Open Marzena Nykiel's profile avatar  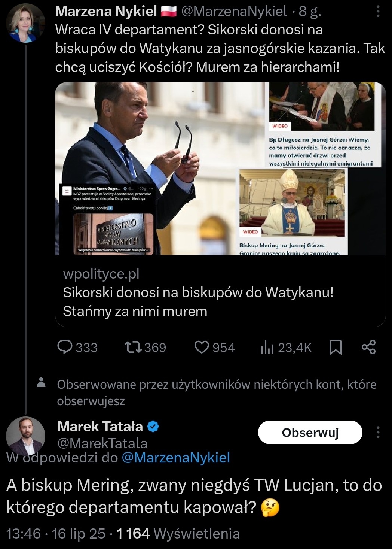coord(25,23)
